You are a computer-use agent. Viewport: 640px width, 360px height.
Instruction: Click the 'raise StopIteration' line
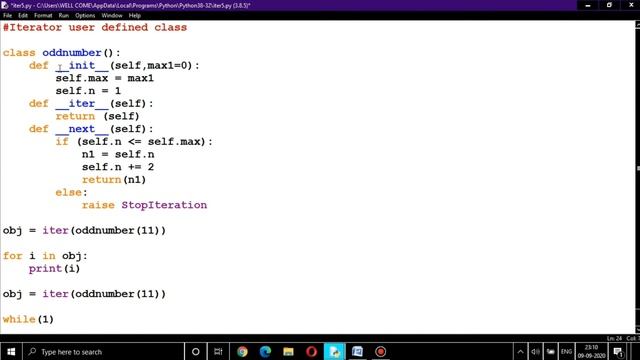[x=144, y=205]
